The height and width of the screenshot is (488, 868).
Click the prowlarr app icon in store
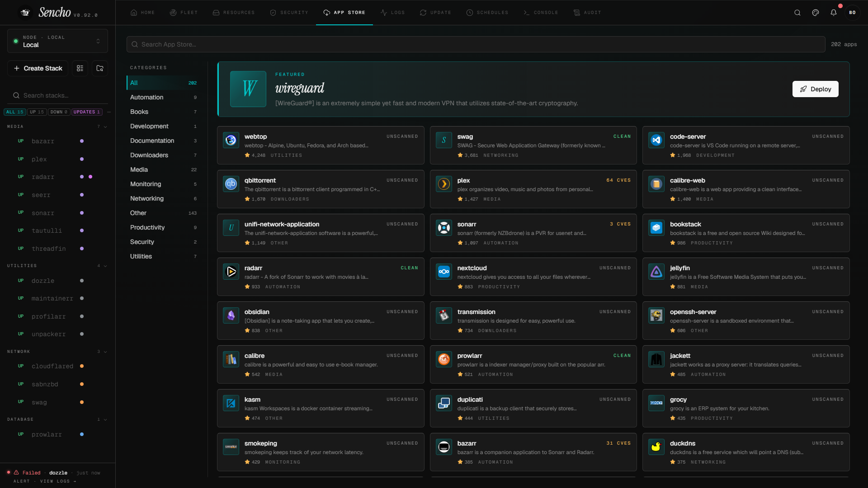(x=444, y=359)
